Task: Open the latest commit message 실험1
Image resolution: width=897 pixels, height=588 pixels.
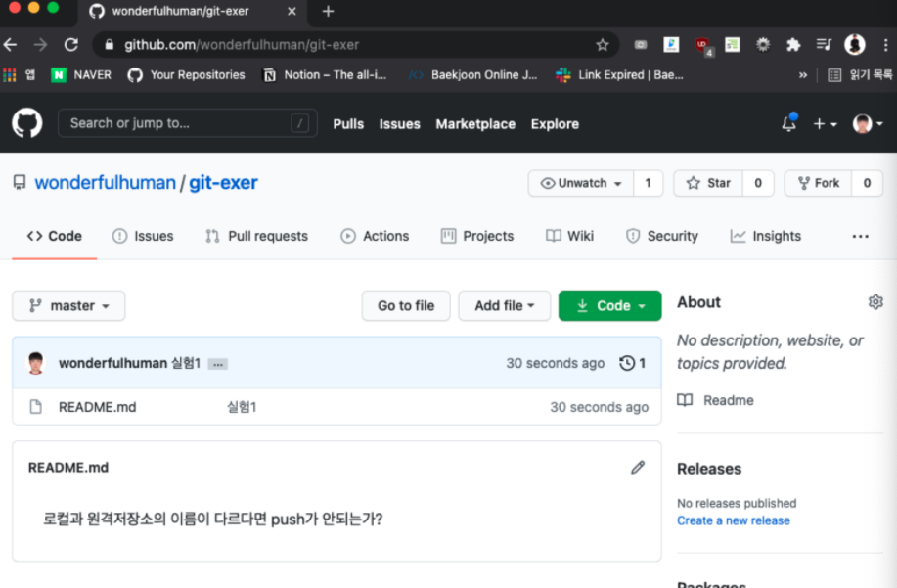Action: coord(186,363)
